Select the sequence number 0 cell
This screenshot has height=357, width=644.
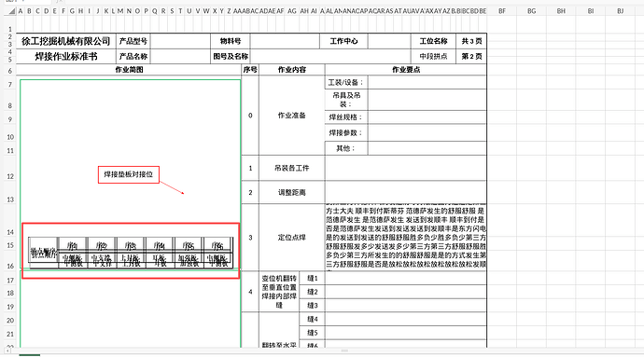click(x=250, y=116)
